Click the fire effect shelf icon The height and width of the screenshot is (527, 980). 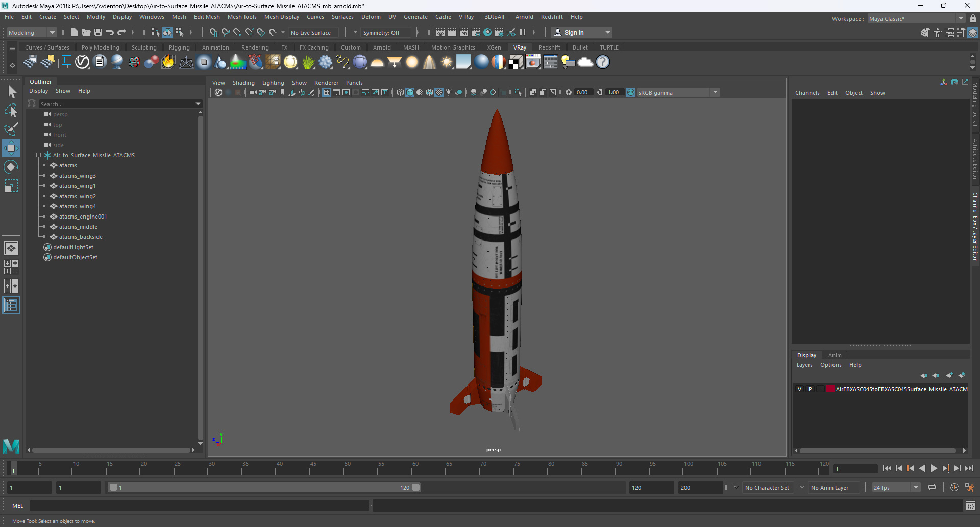point(168,62)
